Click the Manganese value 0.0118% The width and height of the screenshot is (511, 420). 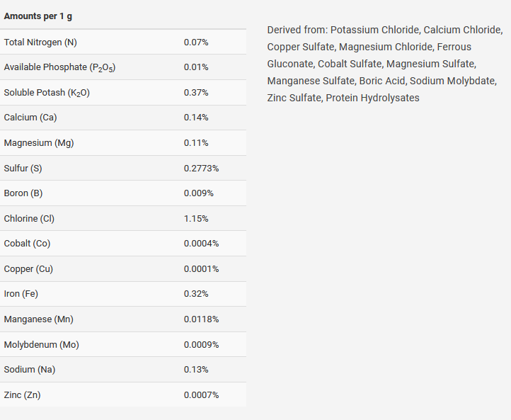click(x=201, y=319)
